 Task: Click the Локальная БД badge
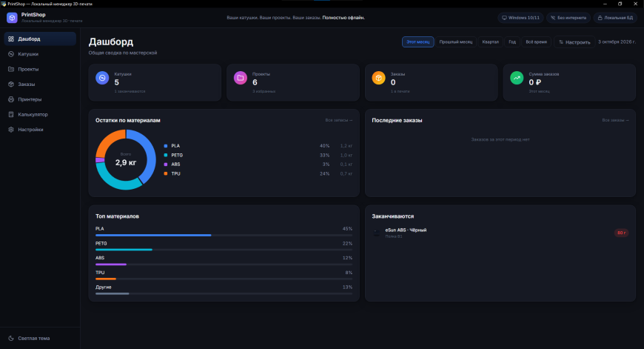click(615, 18)
